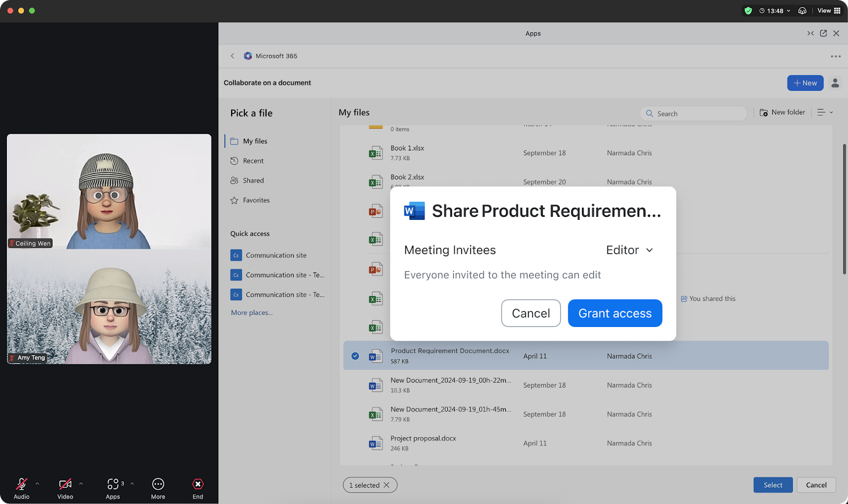Image resolution: width=848 pixels, height=504 pixels.
Task: Expand the Editor permission dropdown
Action: coord(630,250)
